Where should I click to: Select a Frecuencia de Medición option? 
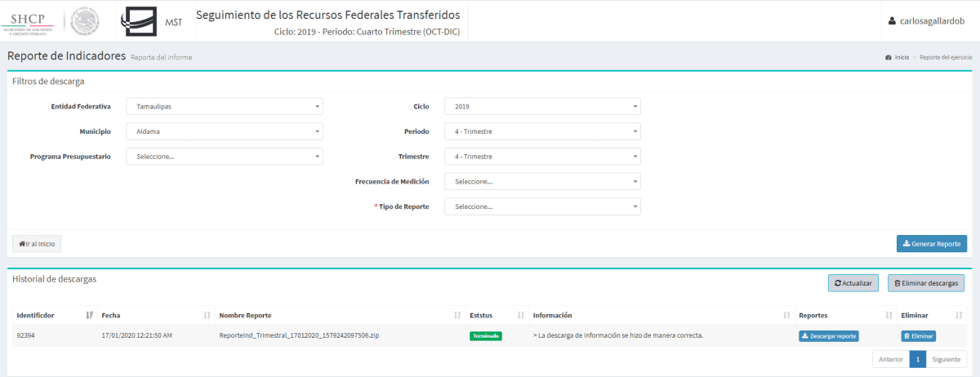tap(542, 181)
